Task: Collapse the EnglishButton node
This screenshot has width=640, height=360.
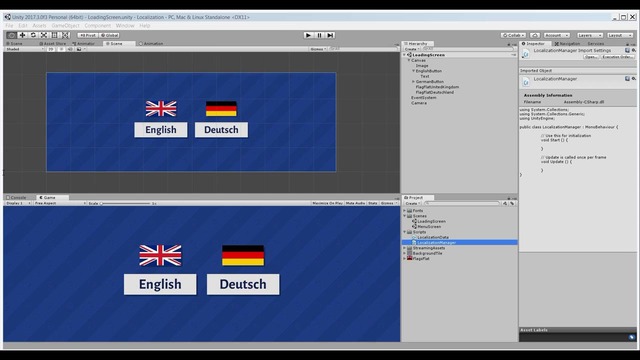Action: point(413,71)
